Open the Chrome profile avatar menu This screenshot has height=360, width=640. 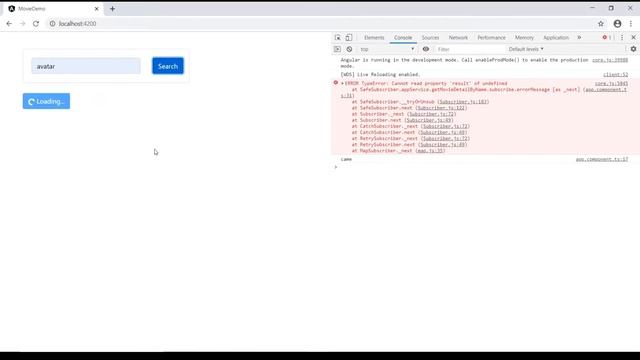tap(617, 24)
